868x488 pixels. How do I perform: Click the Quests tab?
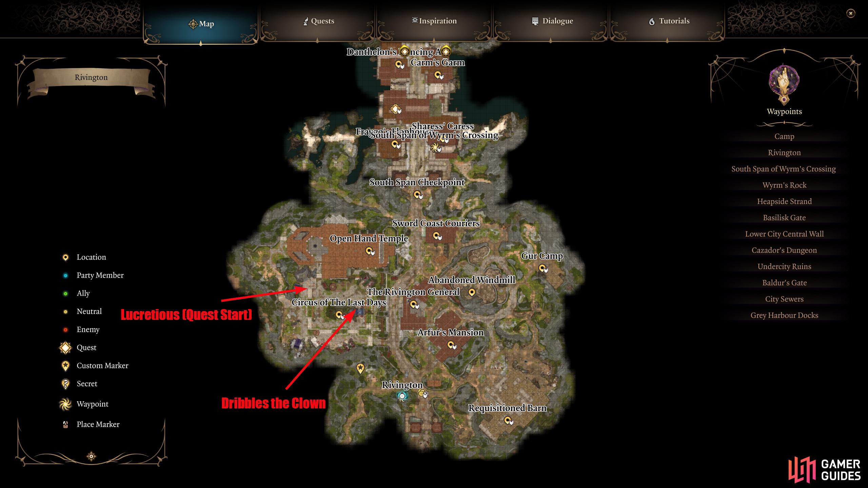tap(321, 21)
